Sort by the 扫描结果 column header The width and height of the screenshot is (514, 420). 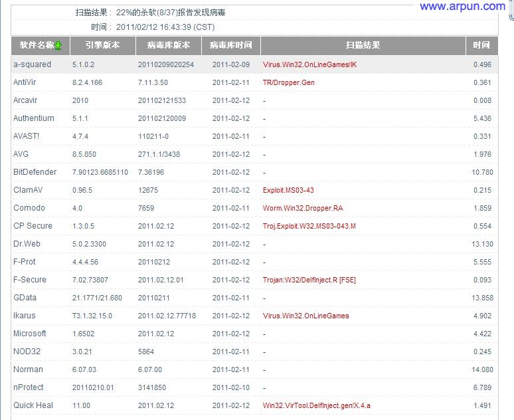[363, 45]
